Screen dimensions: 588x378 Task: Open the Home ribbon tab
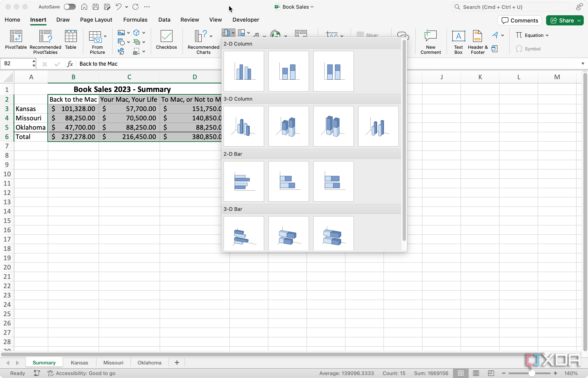point(12,20)
